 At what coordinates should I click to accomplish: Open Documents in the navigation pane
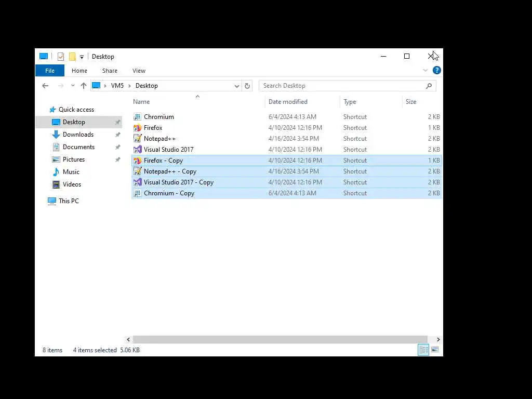click(x=79, y=147)
